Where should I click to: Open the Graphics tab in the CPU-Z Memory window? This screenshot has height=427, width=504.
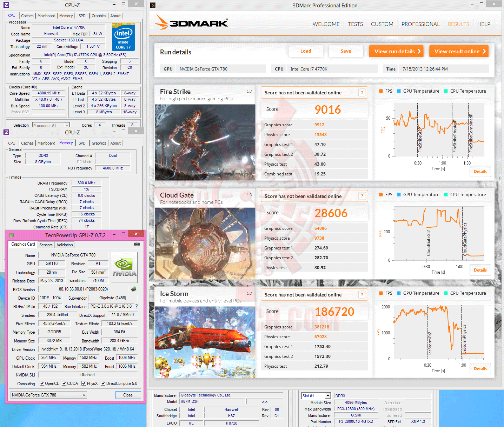pos(99,143)
